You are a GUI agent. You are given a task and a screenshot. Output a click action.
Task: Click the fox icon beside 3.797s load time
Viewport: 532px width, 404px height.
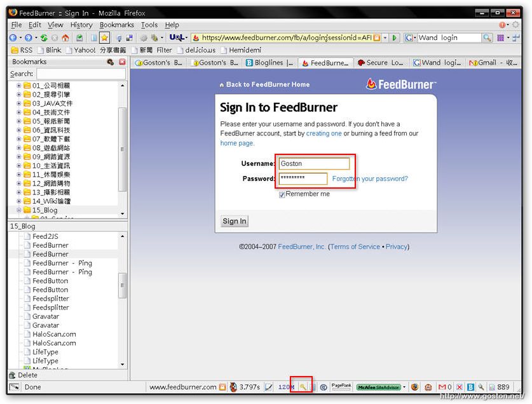click(233, 387)
